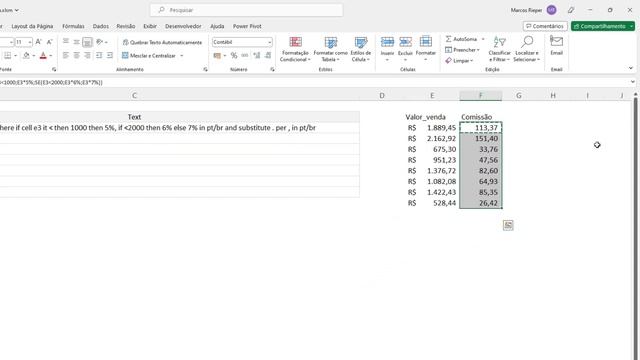Apply top vertical alignment
The height and width of the screenshot is (360, 640).
click(x=66, y=42)
